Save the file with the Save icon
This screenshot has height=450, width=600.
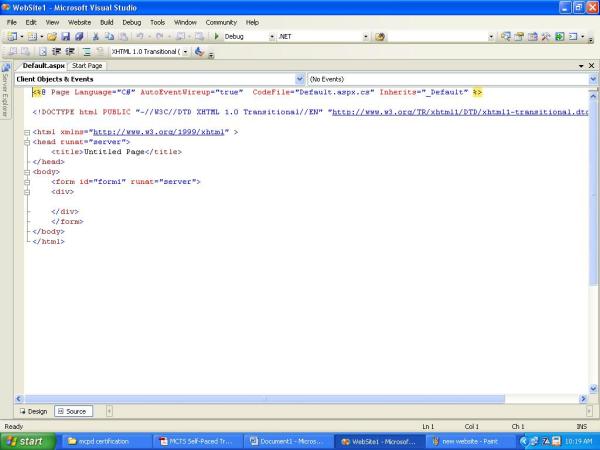point(66,37)
